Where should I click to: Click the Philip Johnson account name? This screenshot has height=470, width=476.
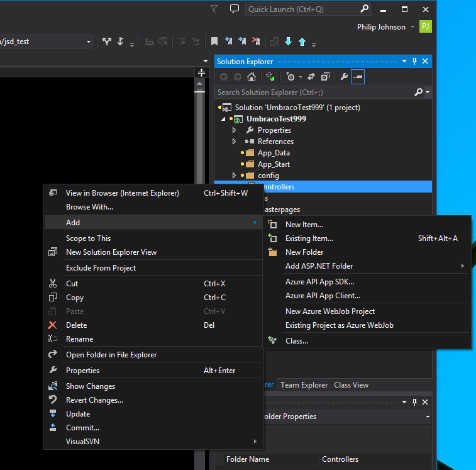click(x=381, y=27)
